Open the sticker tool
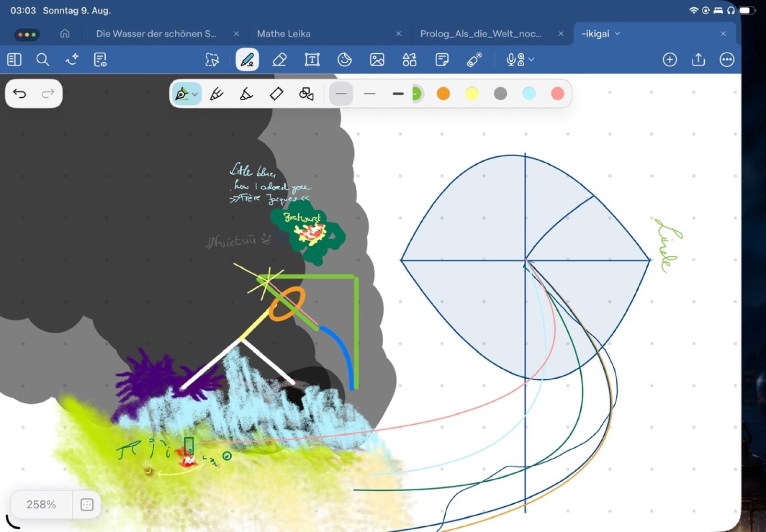This screenshot has height=532, width=766. click(345, 59)
